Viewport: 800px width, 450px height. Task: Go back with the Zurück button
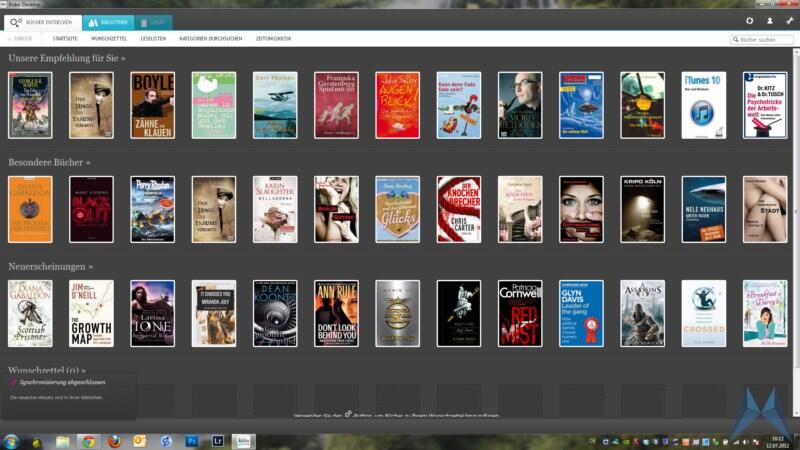coord(20,39)
